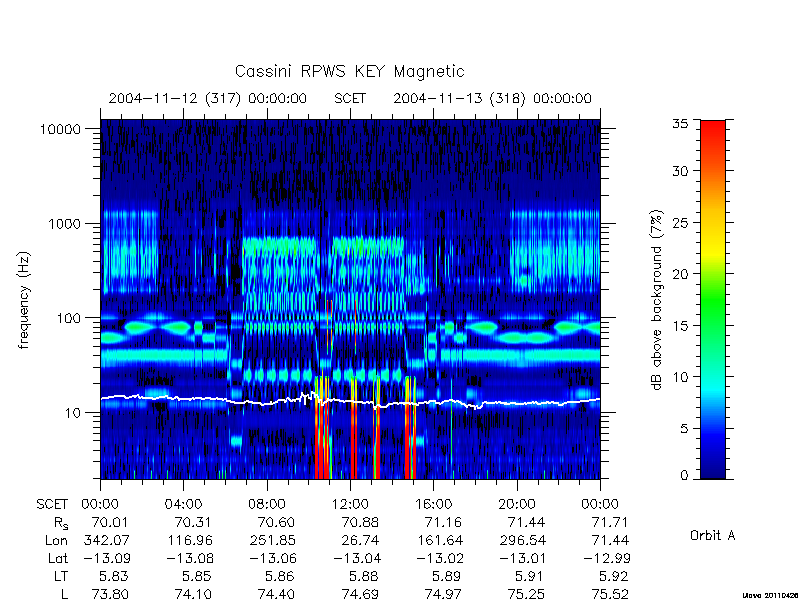The height and width of the screenshot is (600, 800).
Task: Select the end date "2004-11-13 (318) 00:00:00"
Action: (x=492, y=98)
